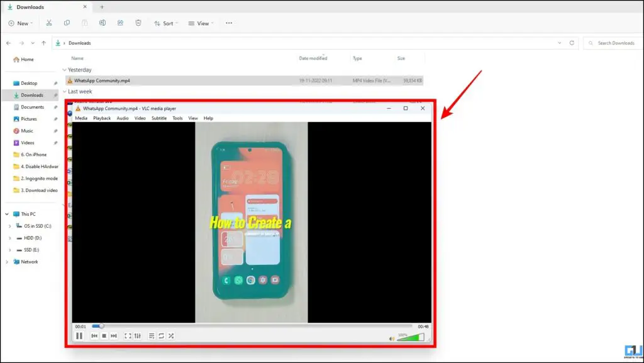Open VLC extended settings panel

tap(138, 336)
